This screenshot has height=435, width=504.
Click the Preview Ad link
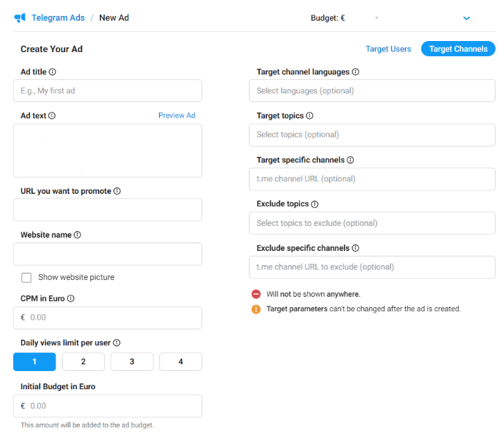pyautogui.click(x=177, y=115)
